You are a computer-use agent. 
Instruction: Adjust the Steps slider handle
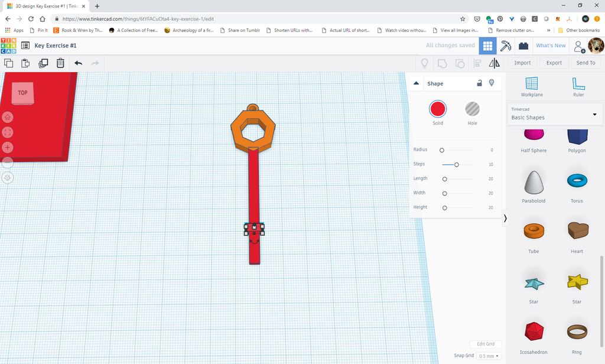(457, 165)
